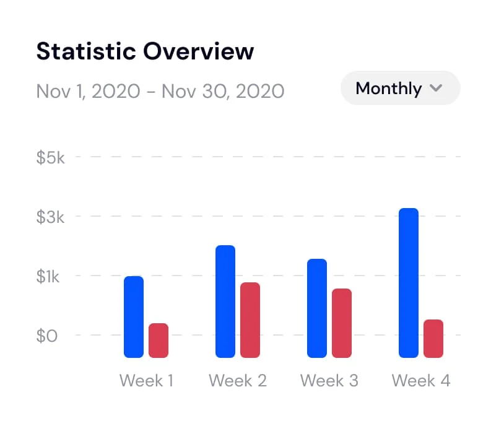504x426 pixels.
Task: Click the Nov 1 - Nov 30 date range
Action: pos(160,90)
